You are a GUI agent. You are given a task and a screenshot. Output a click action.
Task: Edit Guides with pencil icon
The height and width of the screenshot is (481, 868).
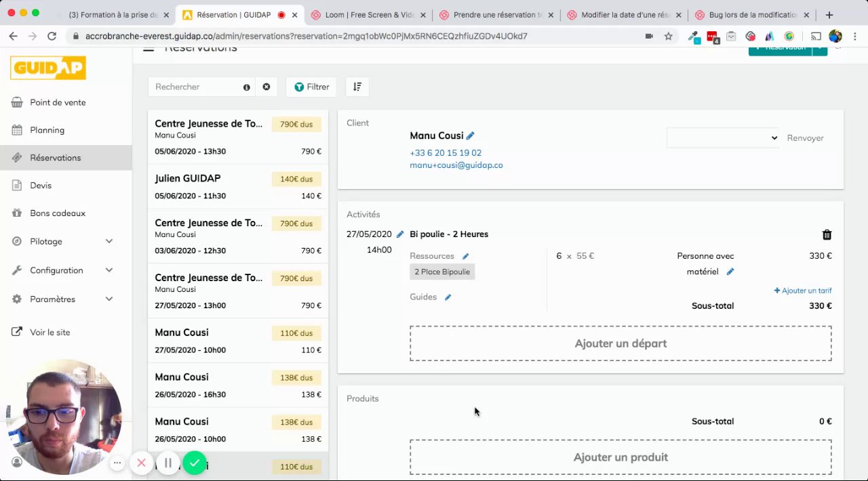(448, 297)
